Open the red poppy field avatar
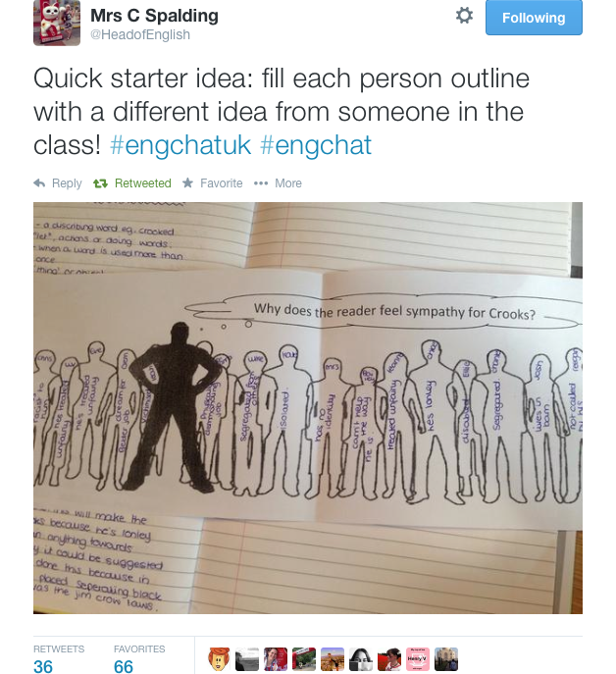 click(x=389, y=659)
